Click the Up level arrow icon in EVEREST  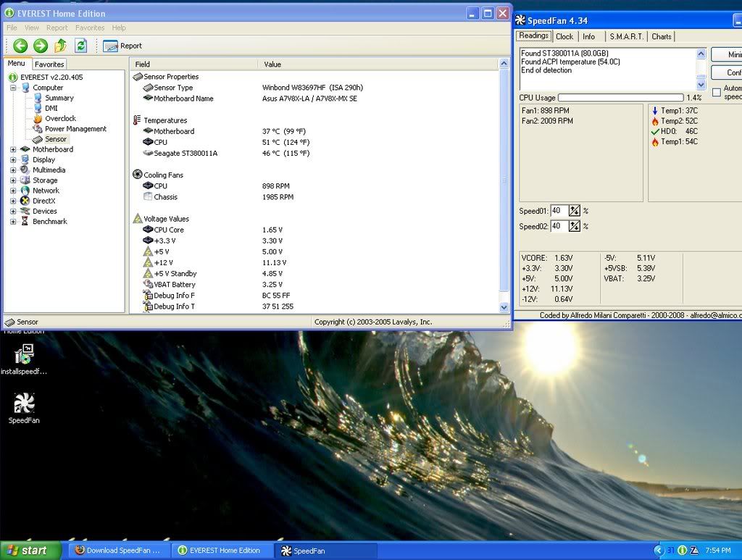click(61, 46)
